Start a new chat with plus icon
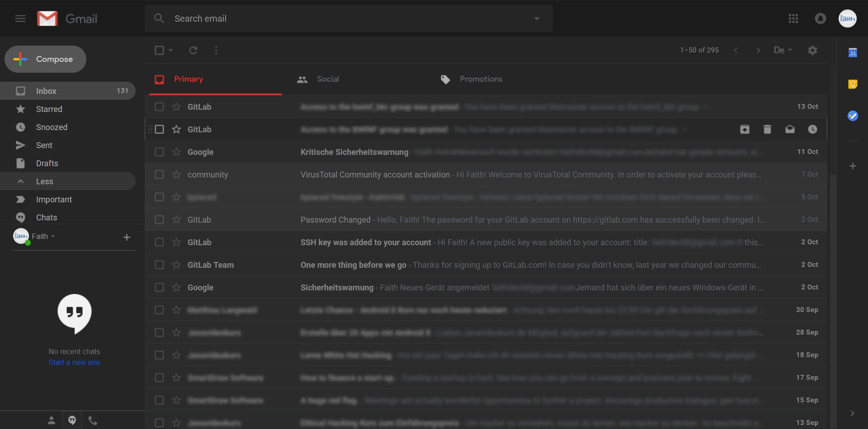The width and height of the screenshot is (868, 429). click(x=127, y=237)
